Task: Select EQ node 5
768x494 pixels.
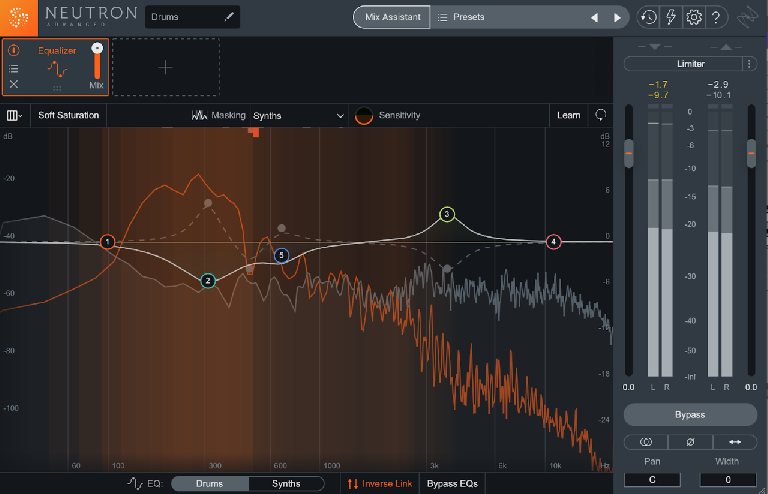Action: pos(281,255)
